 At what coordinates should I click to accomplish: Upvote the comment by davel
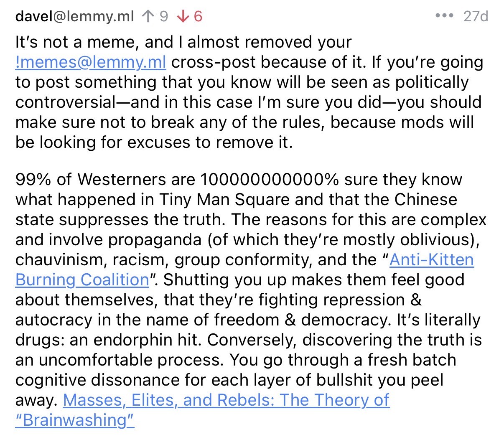147,16
